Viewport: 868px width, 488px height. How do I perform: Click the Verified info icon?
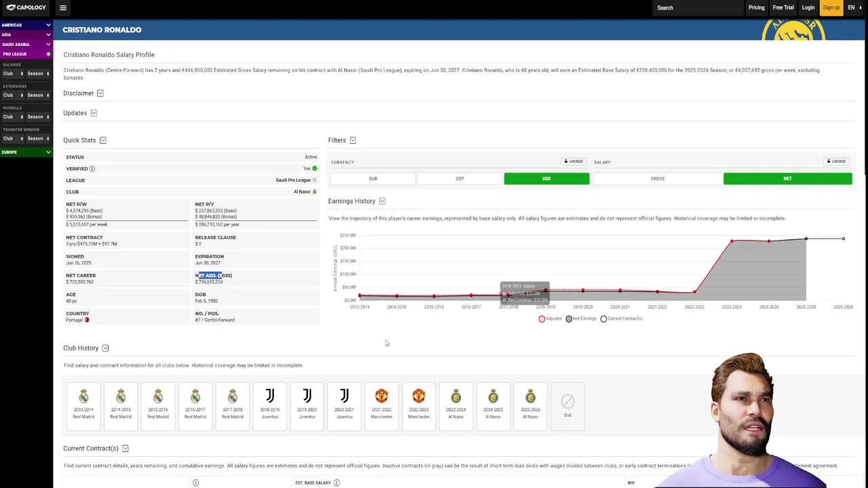92,169
